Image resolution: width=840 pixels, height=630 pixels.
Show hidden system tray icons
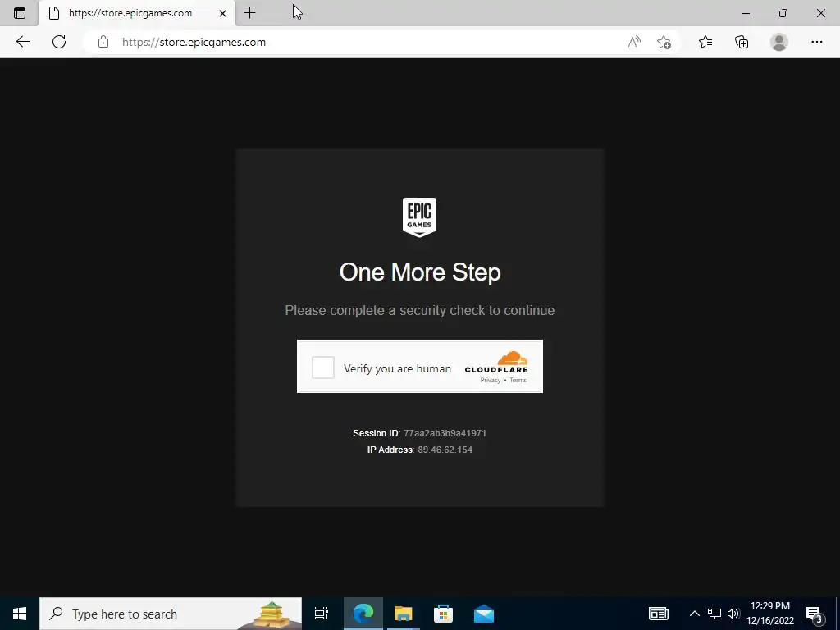[x=694, y=614]
